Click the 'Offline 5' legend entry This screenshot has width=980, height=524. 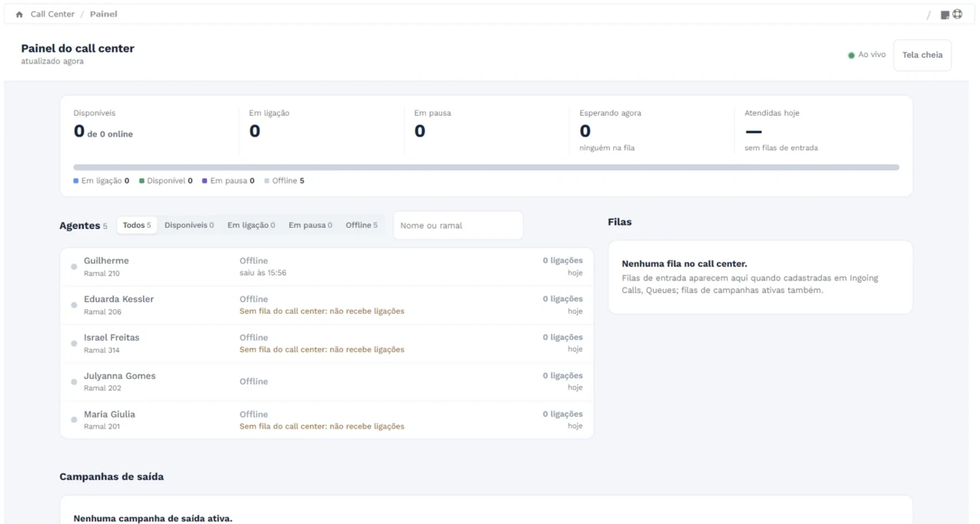tap(284, 181)
